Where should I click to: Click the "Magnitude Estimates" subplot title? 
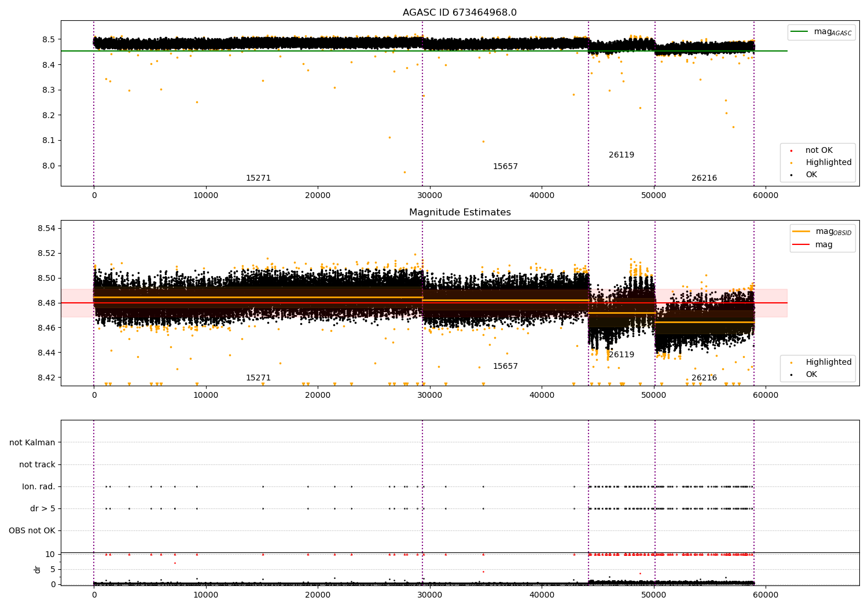(459, 213)
